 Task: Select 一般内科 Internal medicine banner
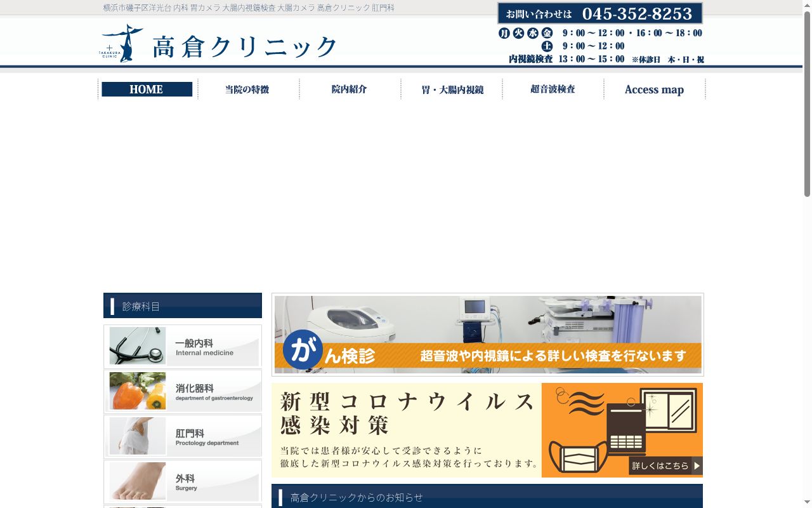183,347
